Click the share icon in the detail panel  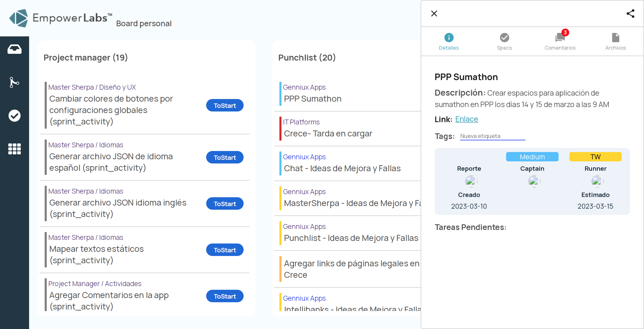coord(630,14)
